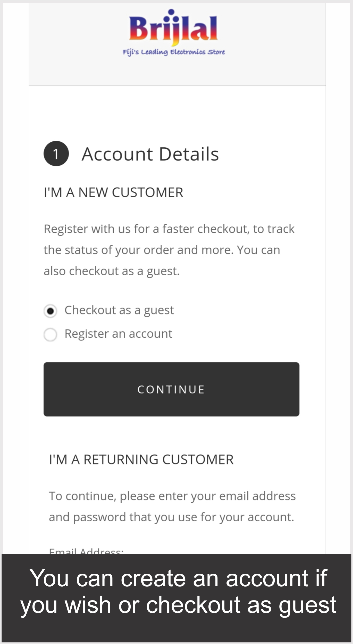
Task: Click the I'M A RETURNING CUSTOMER heading
Action: click(141, 460)
